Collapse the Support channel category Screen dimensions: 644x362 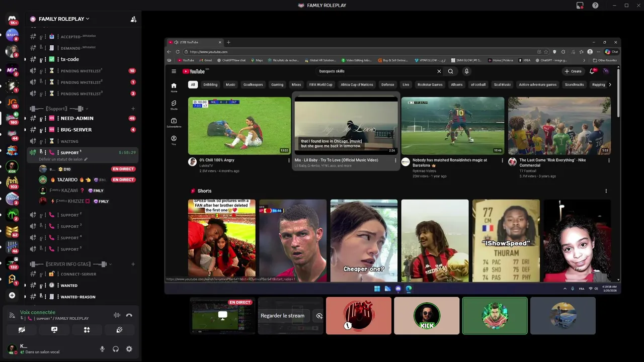59,109
